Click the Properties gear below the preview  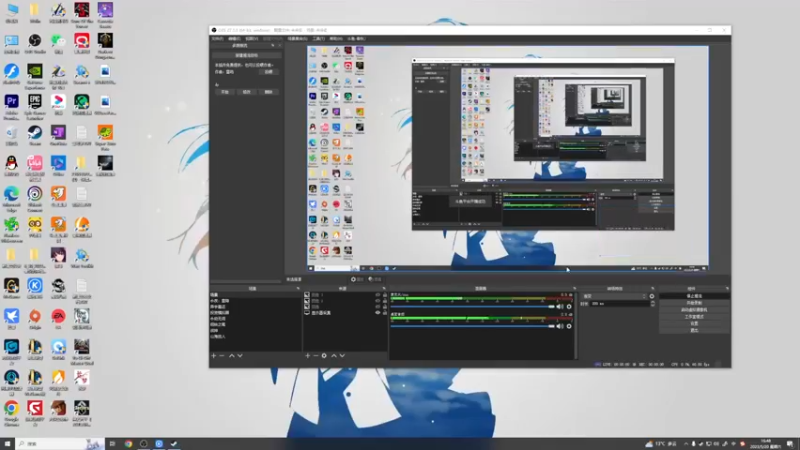(x=357, y=279)
